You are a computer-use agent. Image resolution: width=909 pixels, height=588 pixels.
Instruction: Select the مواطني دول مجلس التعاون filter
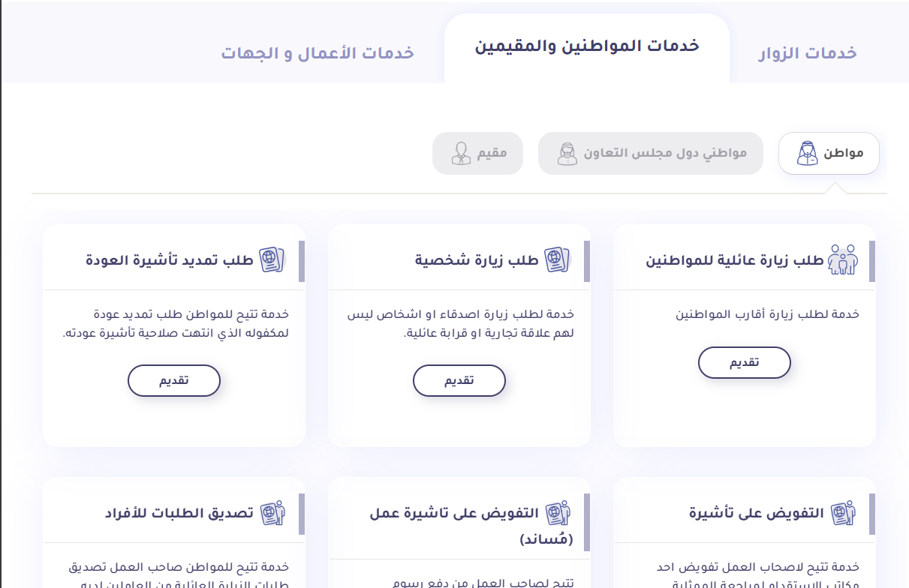click(x=651, y=153)
